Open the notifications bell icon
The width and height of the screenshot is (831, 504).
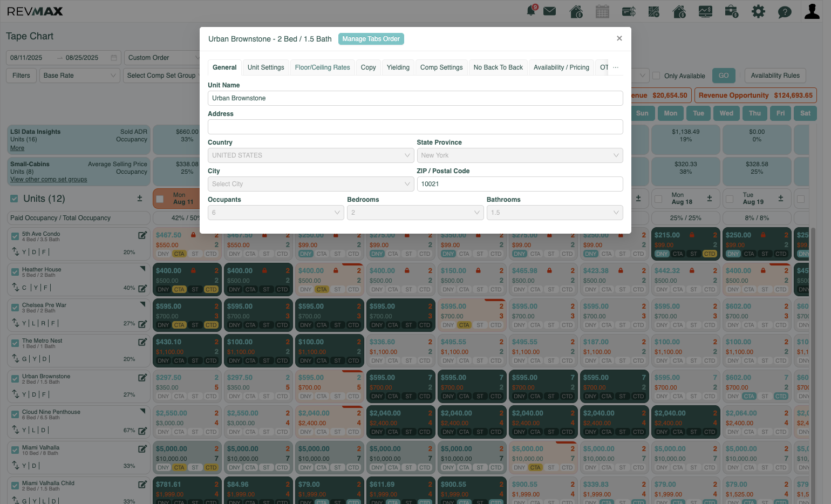point(532,11)
